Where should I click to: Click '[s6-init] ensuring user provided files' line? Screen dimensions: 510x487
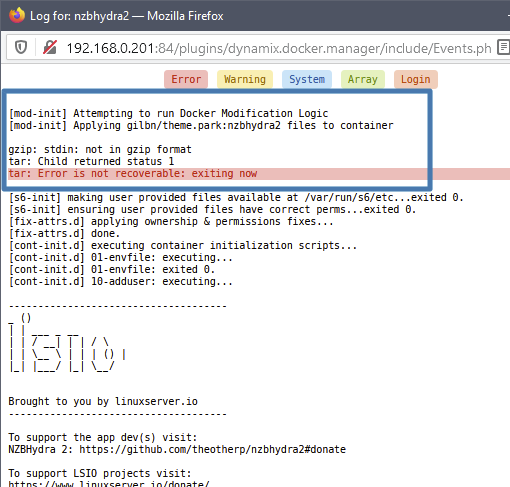coord(212,209)
